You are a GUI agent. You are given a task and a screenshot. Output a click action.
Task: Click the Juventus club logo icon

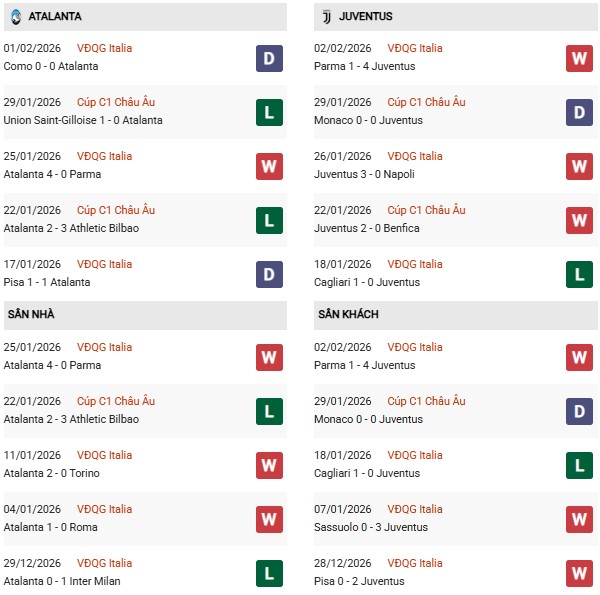coord(327,17)
